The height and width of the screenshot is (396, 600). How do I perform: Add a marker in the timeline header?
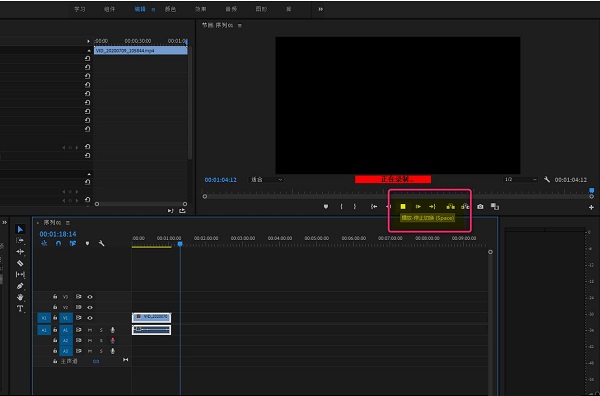point(87,243)
